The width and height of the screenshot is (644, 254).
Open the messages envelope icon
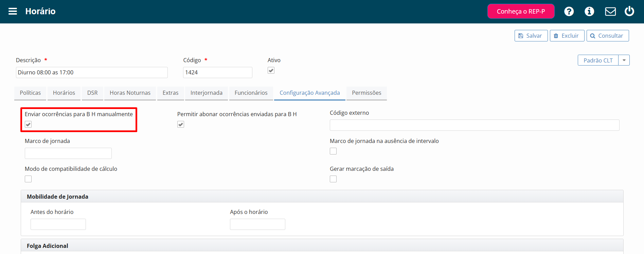point(610,12)
